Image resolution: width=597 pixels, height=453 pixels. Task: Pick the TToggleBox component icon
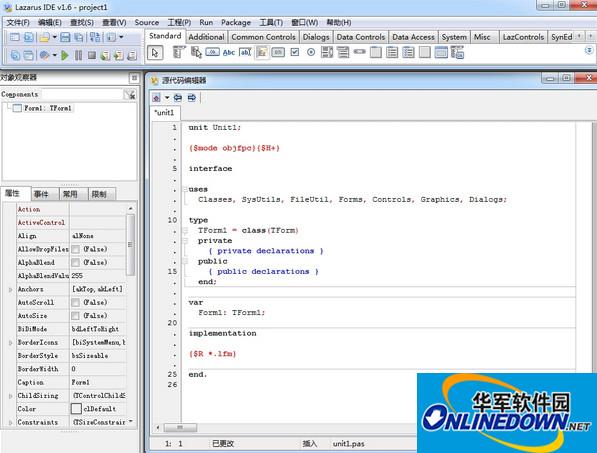278,52
